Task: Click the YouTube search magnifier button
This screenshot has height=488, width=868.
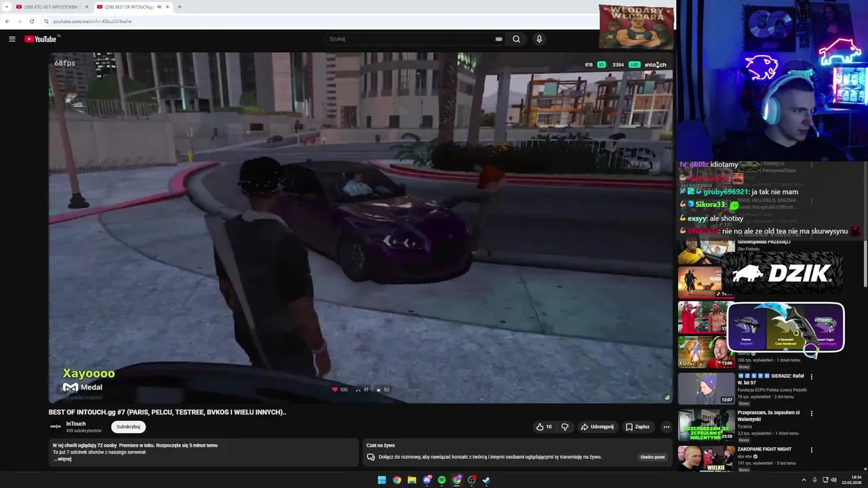Action: point(516,39)
